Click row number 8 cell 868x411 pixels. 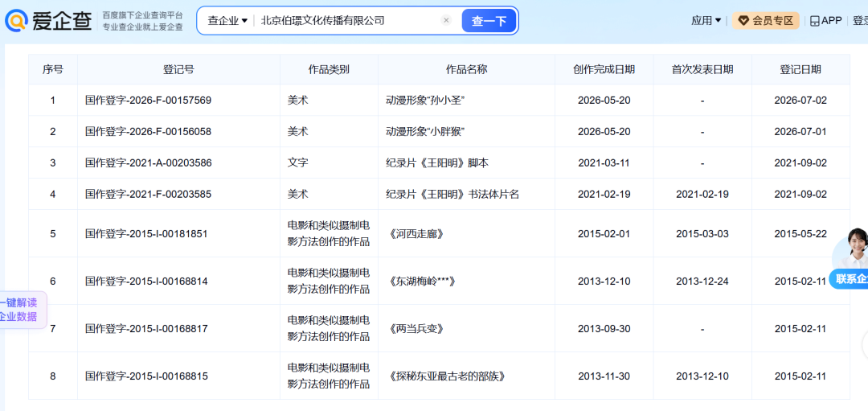pos(52,376)
